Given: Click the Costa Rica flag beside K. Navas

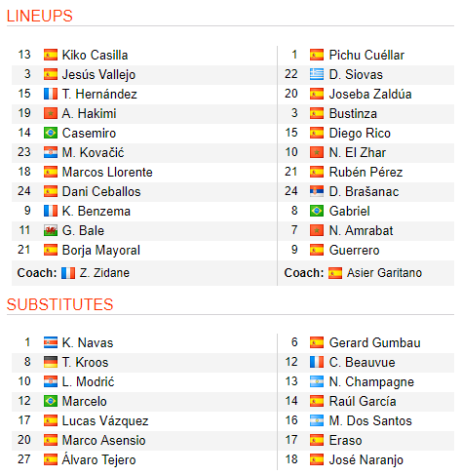Looking at the screenshot, I should tap(51, 342).
